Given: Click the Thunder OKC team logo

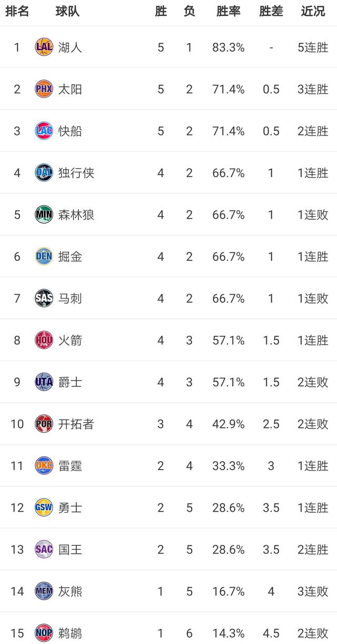Looking at the screenshot, I should [44, 465].
